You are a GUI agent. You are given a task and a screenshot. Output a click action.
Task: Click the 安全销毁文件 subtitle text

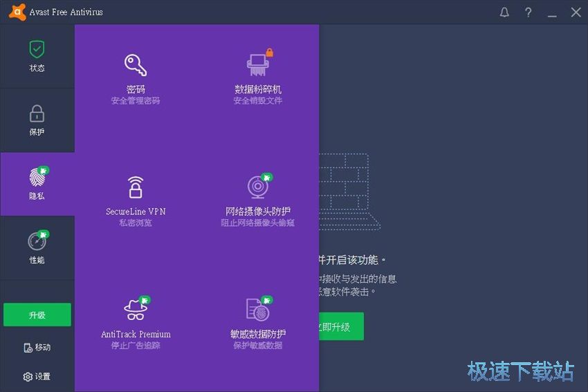pos(257,101)
